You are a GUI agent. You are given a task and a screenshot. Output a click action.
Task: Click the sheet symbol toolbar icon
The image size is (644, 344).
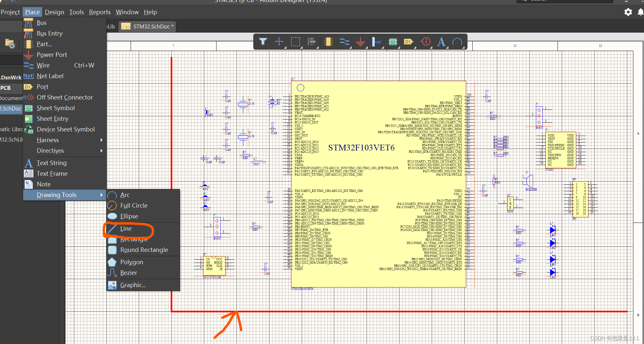coord(393,42)
